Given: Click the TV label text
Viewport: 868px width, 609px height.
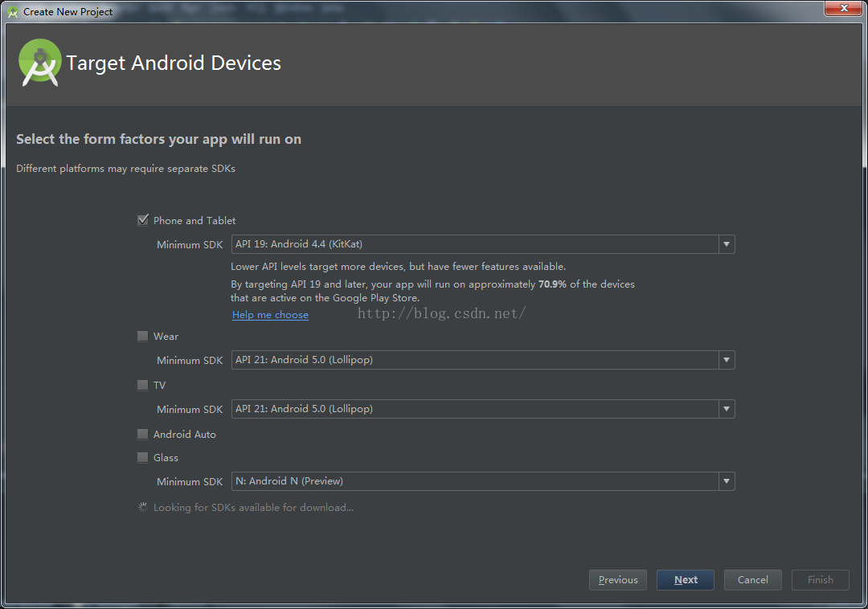Looking at the screenshot, I should point(159,386).
